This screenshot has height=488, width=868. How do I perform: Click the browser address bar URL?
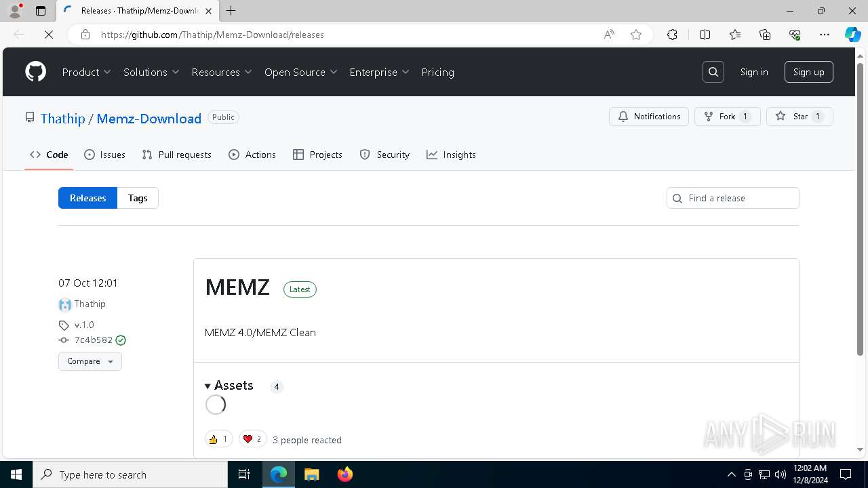(x=212, y=35)
